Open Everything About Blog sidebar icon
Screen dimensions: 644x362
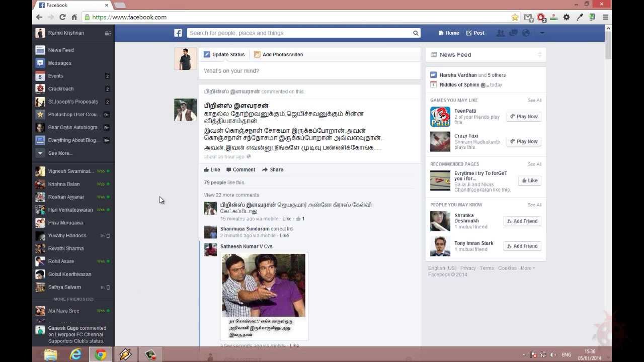(x=40, y=140)
